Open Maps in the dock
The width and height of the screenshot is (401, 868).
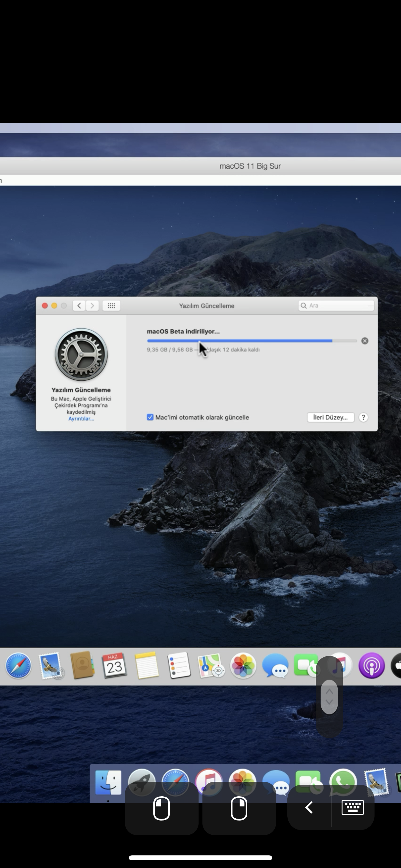[x=211, y=666]
